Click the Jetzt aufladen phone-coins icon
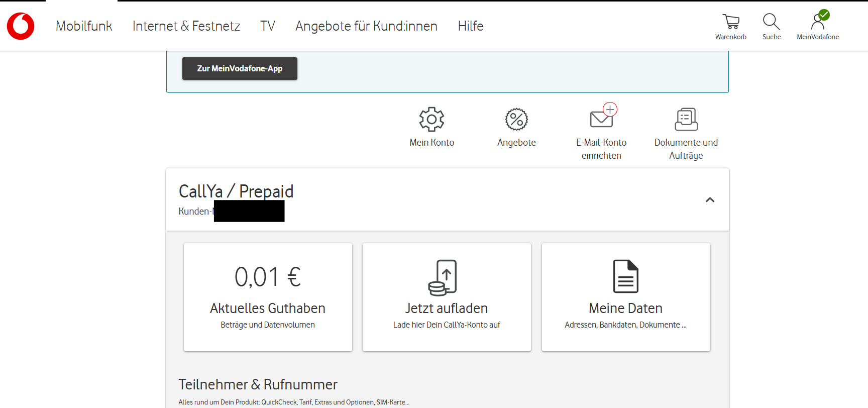 [x=443, y=277]
